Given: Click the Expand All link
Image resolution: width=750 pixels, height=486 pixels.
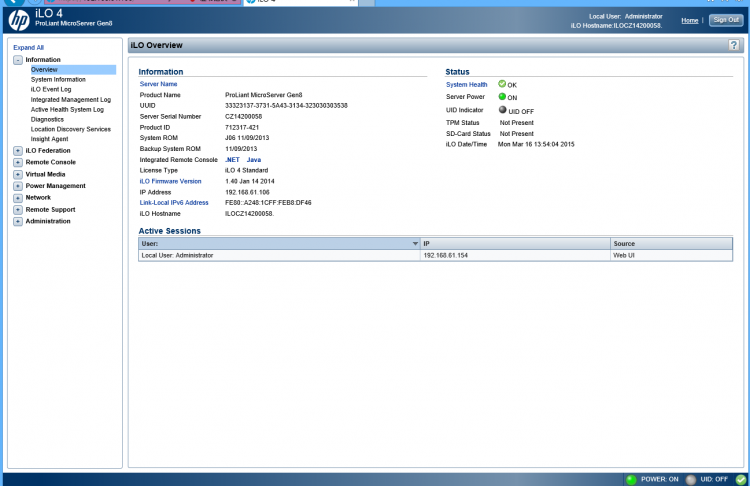Looking at the screenshot, I should 28,47.
